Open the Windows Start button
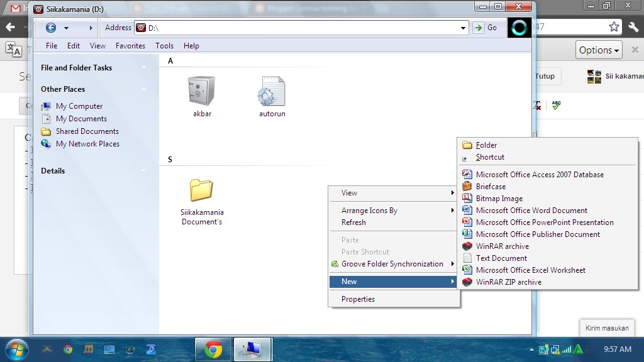 coord(16,349)
